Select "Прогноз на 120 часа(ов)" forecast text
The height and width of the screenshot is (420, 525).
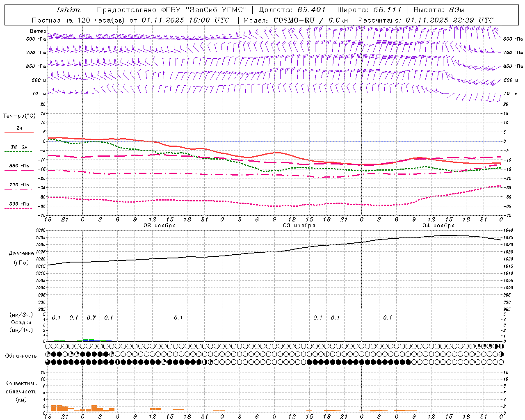(x=79, y=20)
